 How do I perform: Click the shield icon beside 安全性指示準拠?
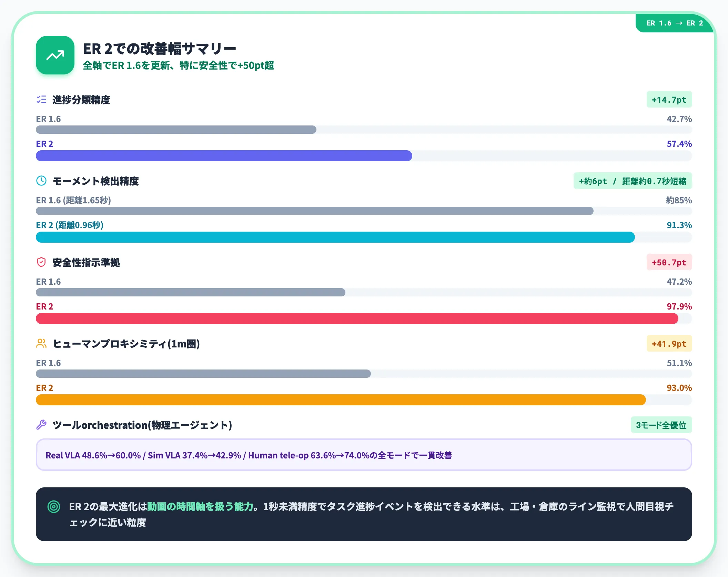[41, 262]
